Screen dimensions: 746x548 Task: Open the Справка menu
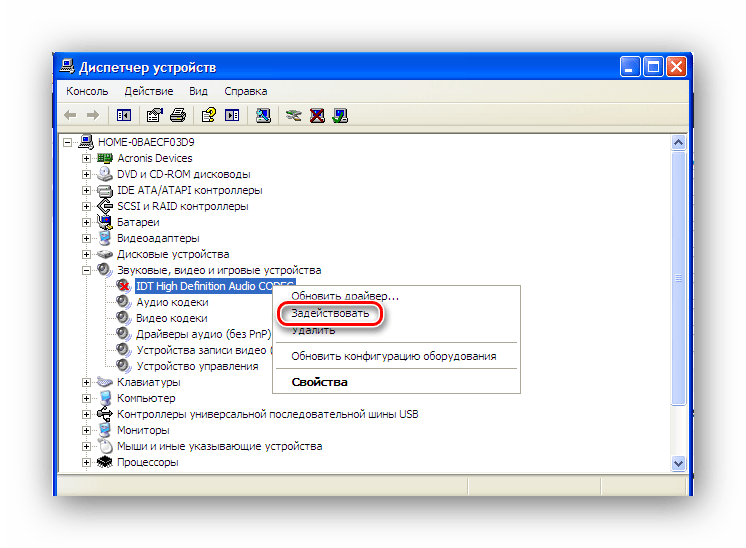pyautogui.click(x=245, y=91)
